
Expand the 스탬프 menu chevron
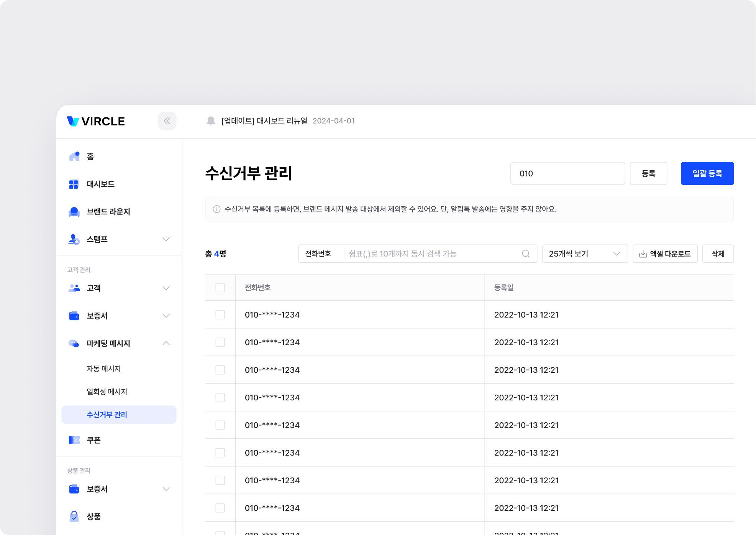point(166,239)
